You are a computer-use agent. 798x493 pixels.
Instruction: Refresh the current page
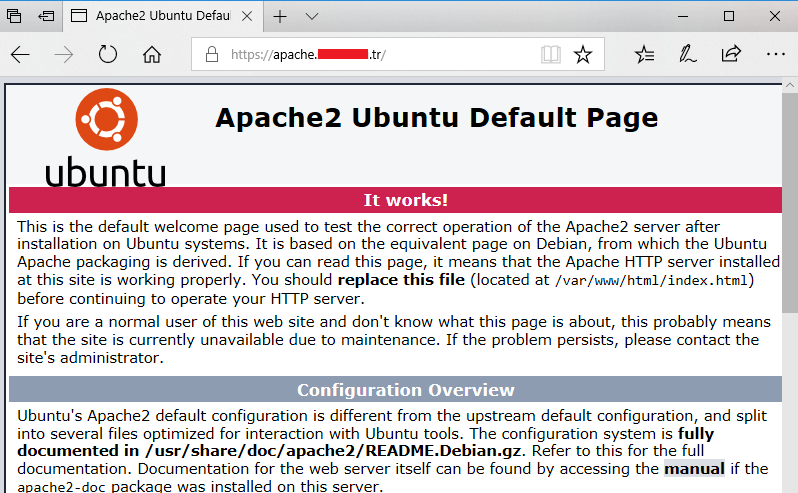pos(107,54)
